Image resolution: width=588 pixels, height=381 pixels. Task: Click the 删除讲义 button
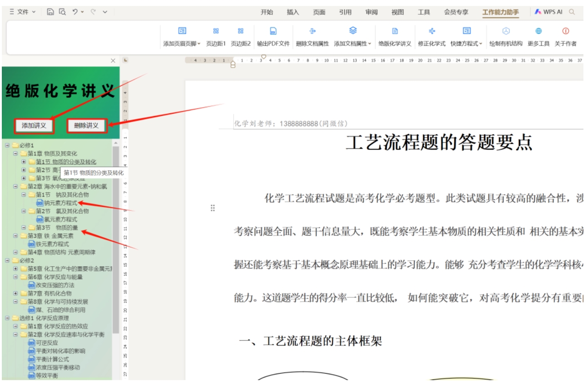87,126
